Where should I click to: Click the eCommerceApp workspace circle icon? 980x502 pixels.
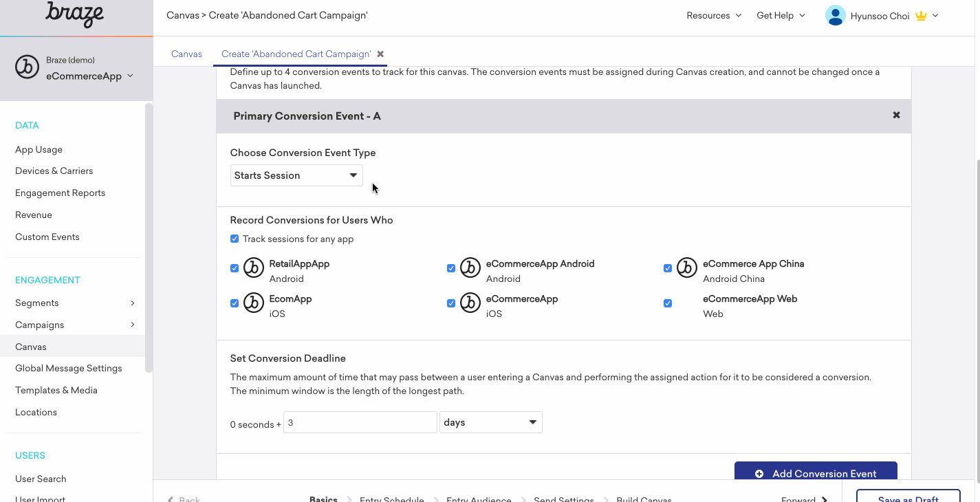tap(28, 67)
